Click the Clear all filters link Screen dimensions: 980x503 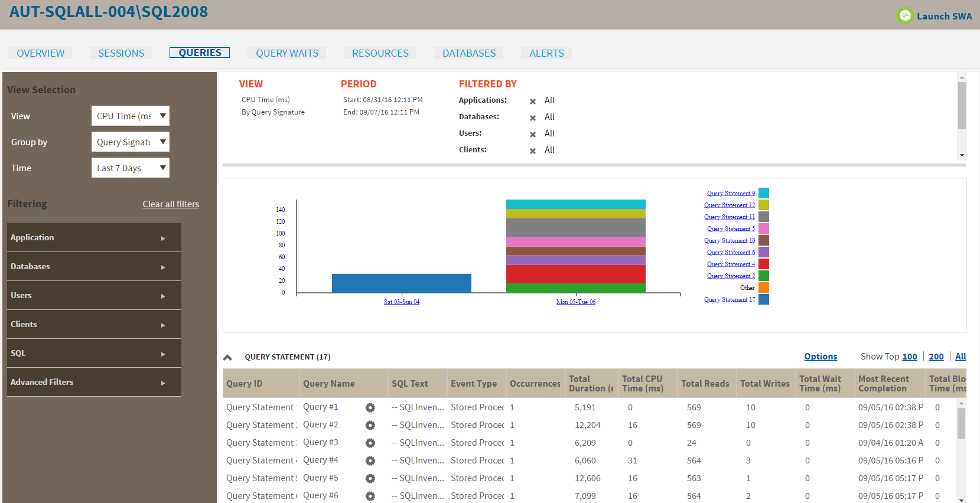[171, 204]
